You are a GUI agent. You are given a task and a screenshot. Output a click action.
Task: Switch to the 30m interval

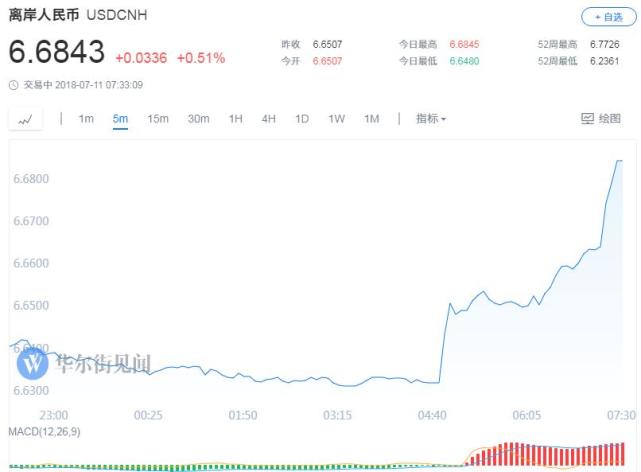pyautogui.click(x=198, y=119)
